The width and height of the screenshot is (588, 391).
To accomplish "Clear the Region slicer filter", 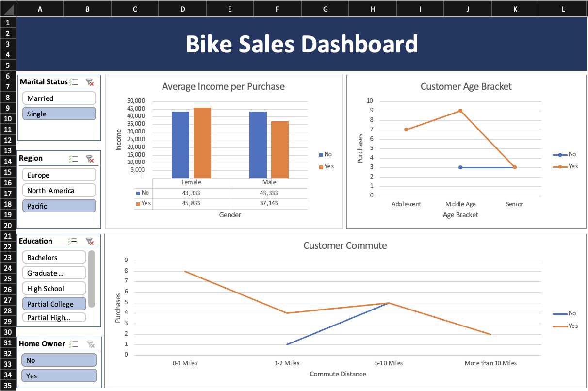I will coord(89,158).
